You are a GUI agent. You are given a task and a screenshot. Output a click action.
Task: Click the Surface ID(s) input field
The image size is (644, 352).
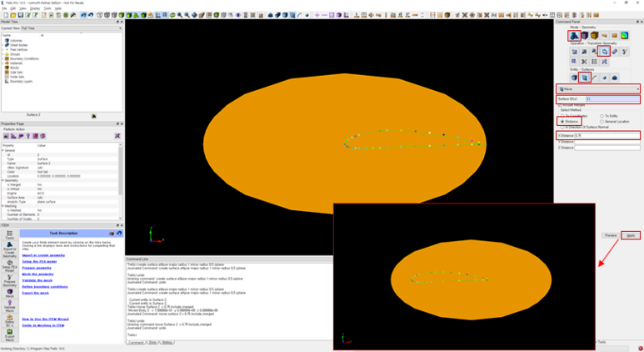tap(612, 99)
